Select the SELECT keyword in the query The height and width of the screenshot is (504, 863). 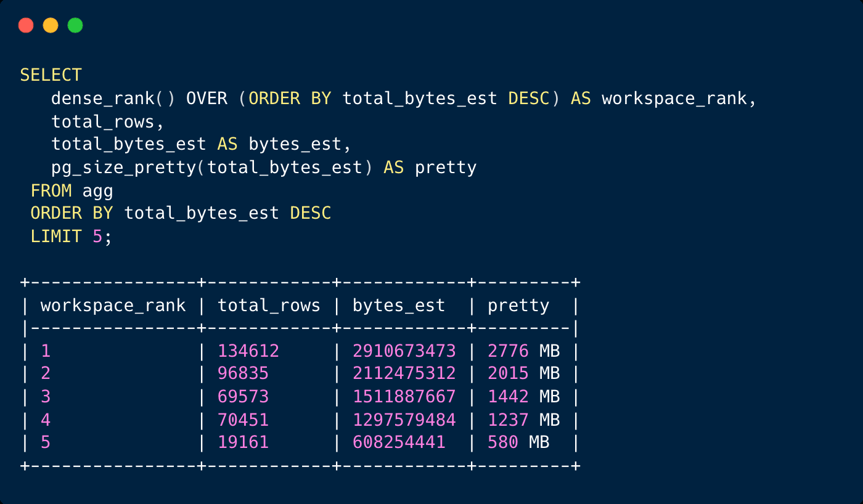(51, 75)
